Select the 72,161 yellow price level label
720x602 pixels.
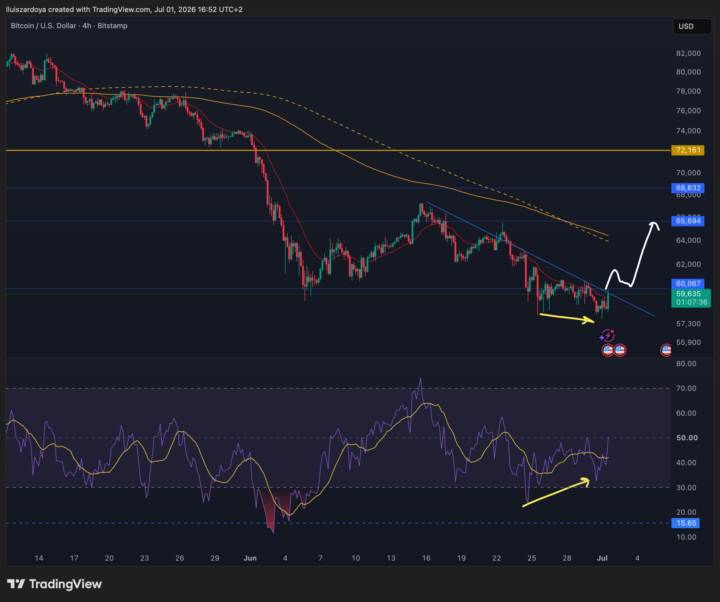[687, 150]
